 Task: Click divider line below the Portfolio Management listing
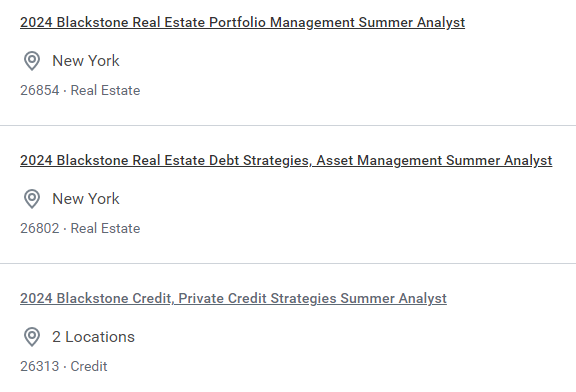click(288, 125)
